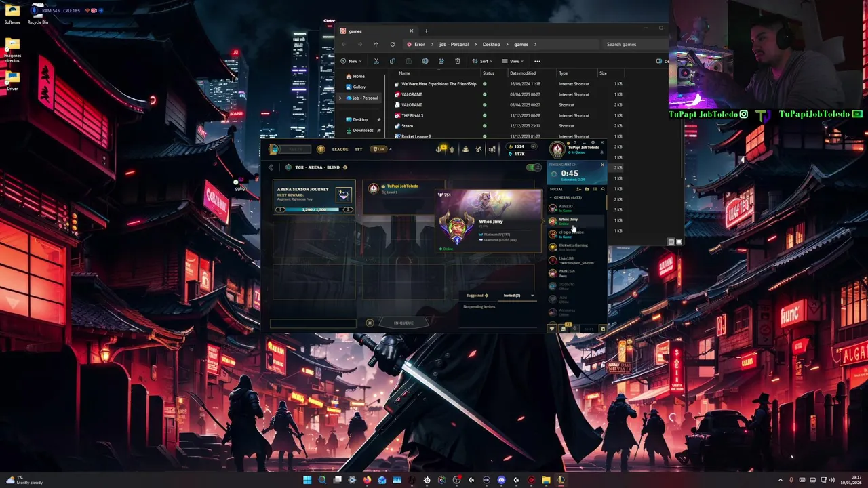Toggle the open party switch in the lobby
Screen dimensions: 868x488
pyautogui.click(x=534, y=167)
